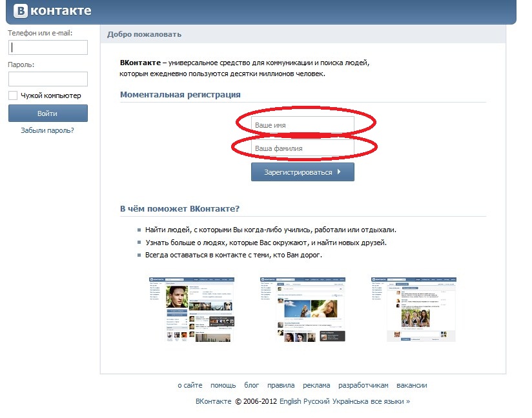Open the все языки » language list
532x418 pixels.
point(391,401)
